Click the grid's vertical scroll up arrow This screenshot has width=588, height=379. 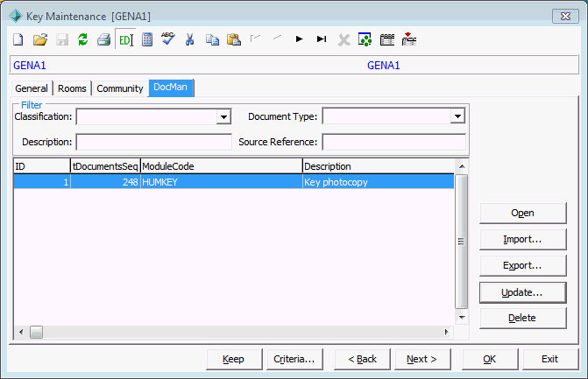tap(462, 166)
